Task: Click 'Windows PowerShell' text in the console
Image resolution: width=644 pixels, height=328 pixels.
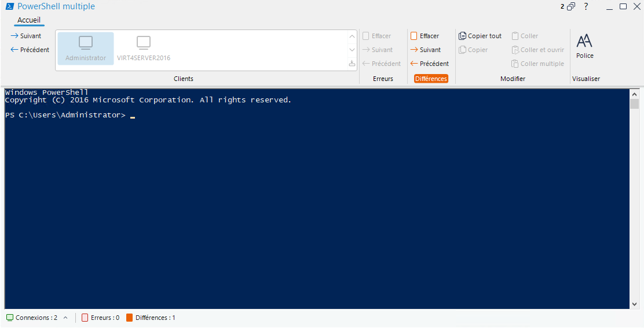Action: tap(46, 93)
